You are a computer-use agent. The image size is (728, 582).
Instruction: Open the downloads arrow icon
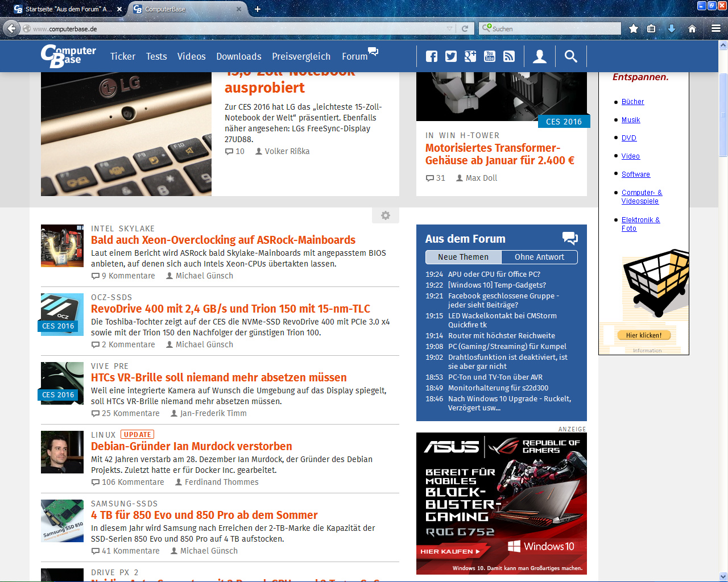tap(672, 28)
